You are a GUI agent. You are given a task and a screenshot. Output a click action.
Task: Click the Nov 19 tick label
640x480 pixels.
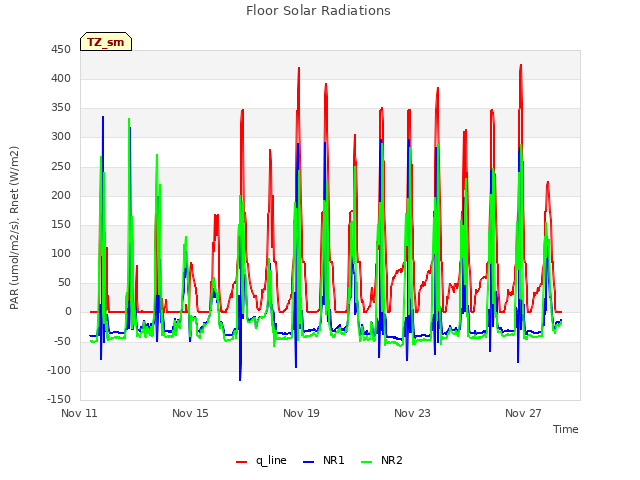click(301, 413)
